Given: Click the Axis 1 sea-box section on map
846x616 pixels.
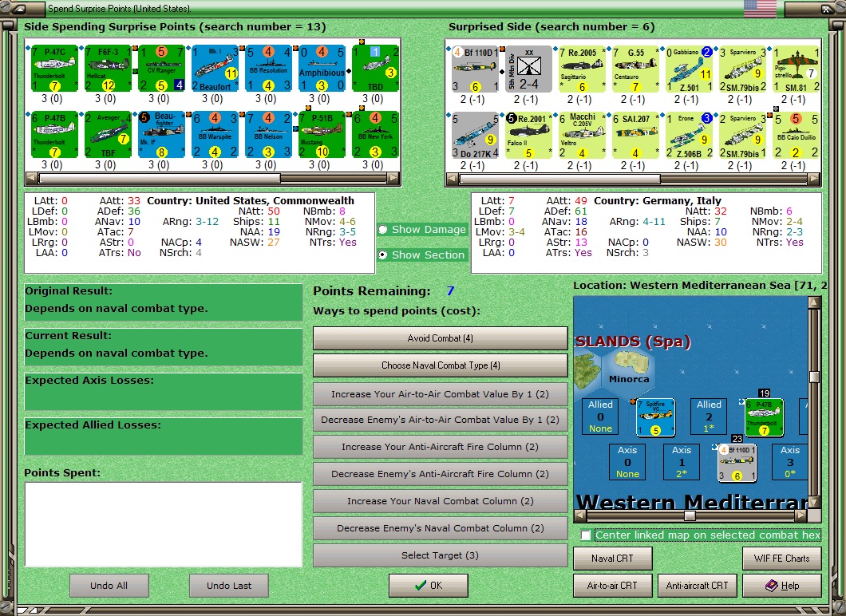Looking at the screenshot, I should coord(682,462).
